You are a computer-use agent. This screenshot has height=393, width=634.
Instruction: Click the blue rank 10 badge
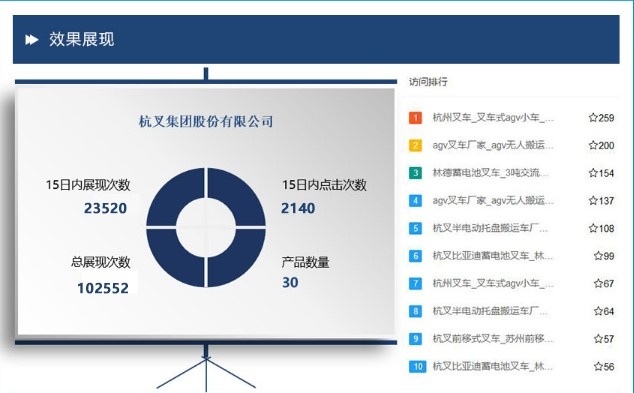tap(417, 367)
